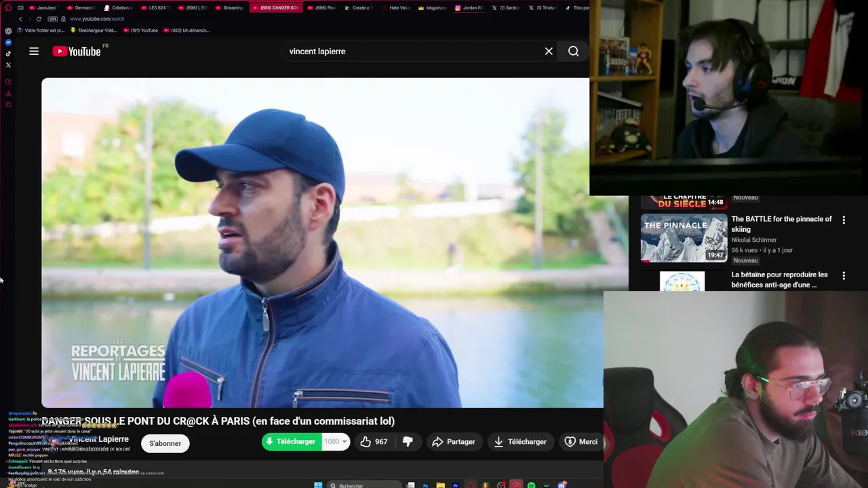Open Photoshop from the taskbar

point(426,485)
